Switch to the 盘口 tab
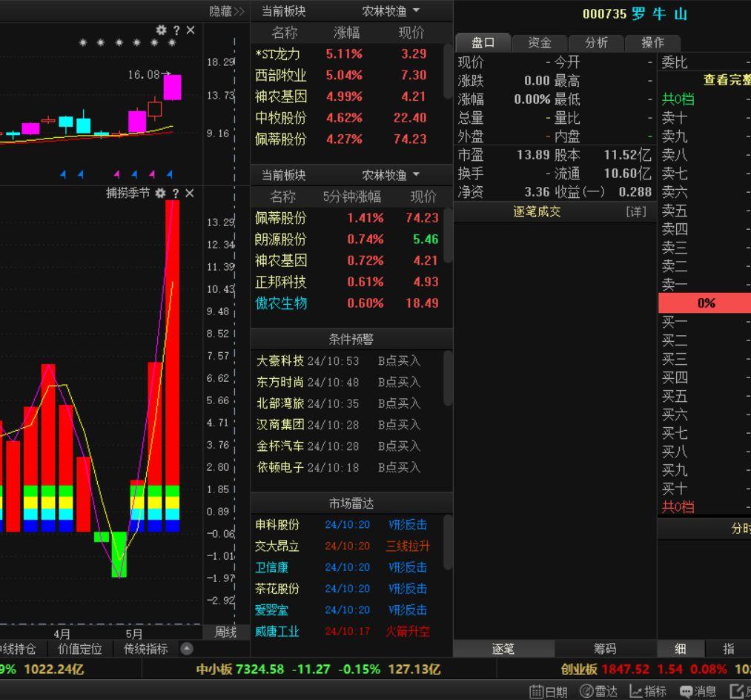The width and height of the screenshot is (751, 700). pyautogui.click(x=483, y=43)
